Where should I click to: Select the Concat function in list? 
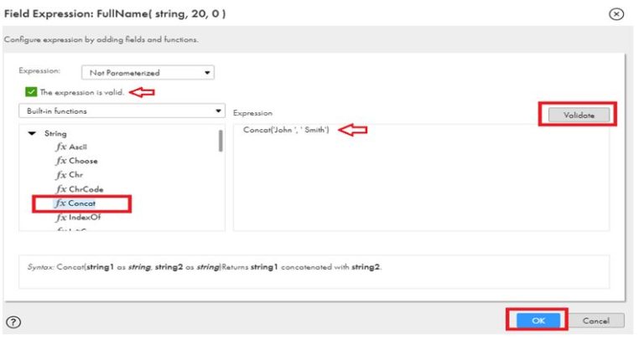tap(86, 203)
